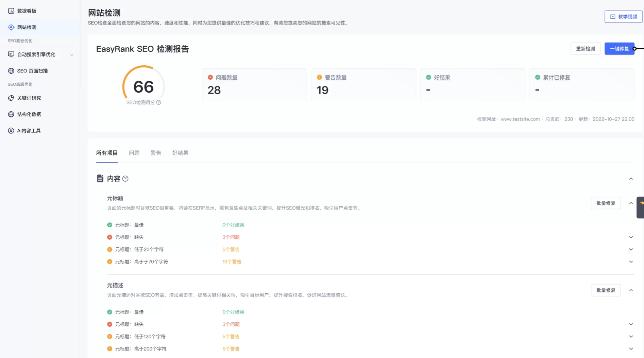Click the green check icon on 好结果 card
644x358 pixels.
coord(428,77)
